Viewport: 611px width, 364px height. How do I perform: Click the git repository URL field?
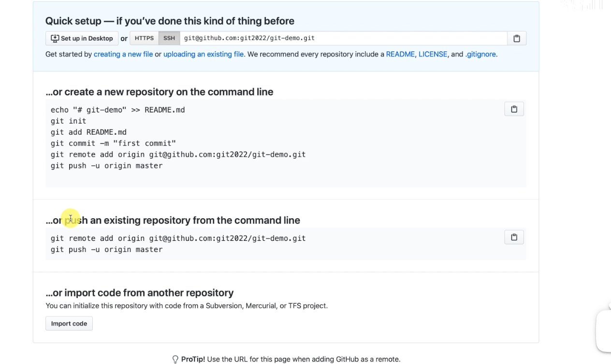(x=343, y=39)
